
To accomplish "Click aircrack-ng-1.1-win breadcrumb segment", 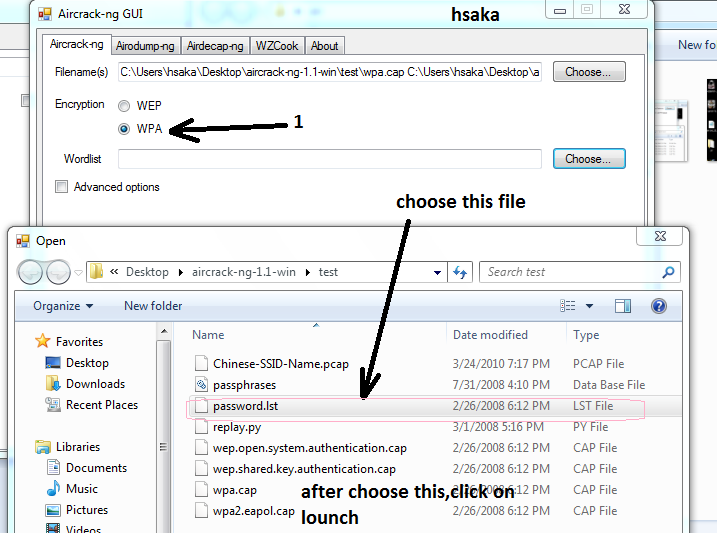I will pos(244,272).
